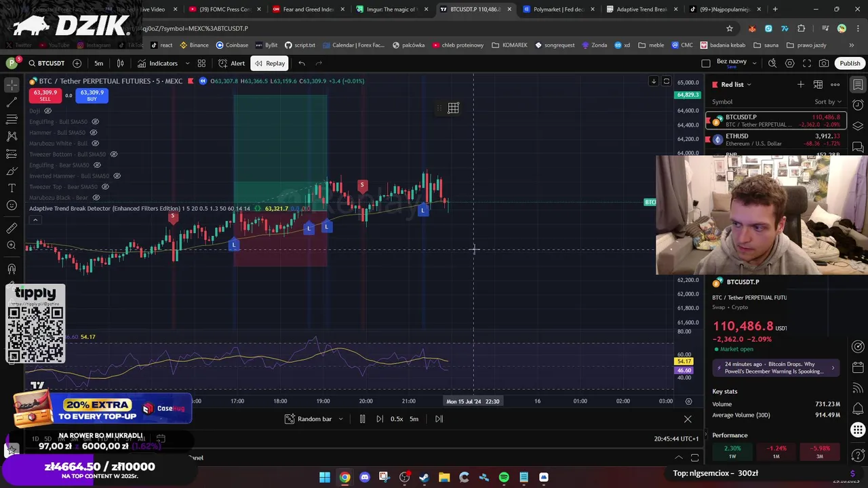
Task: Toggle visibility of Engulfing - Bull SMA50
Action: [x=95, y=121]
